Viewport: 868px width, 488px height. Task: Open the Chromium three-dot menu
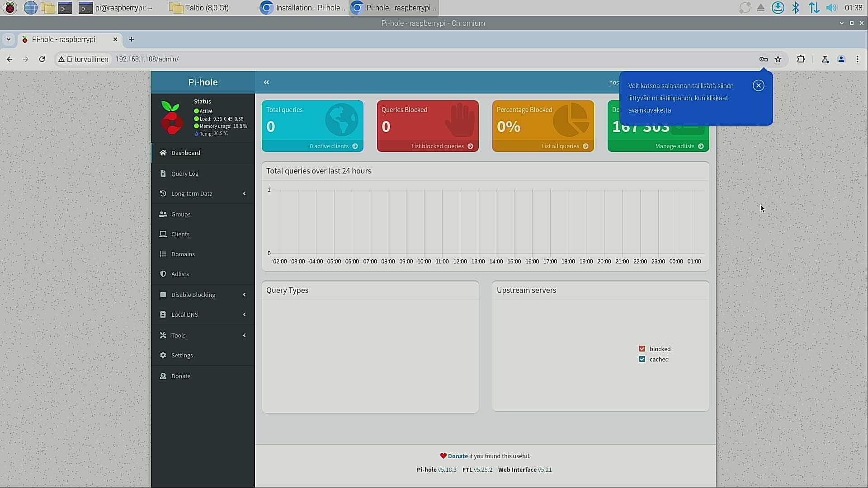pos(858,59)
